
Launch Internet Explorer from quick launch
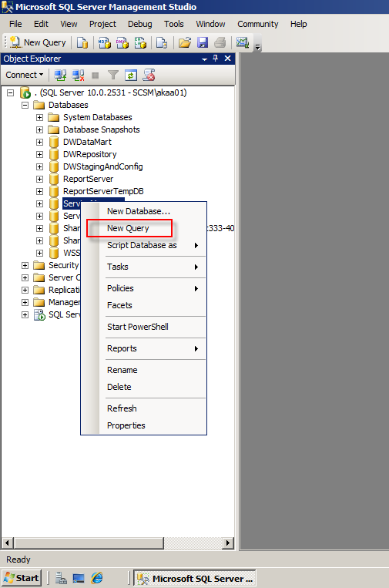pyautogui.click(x=97, y=578)
